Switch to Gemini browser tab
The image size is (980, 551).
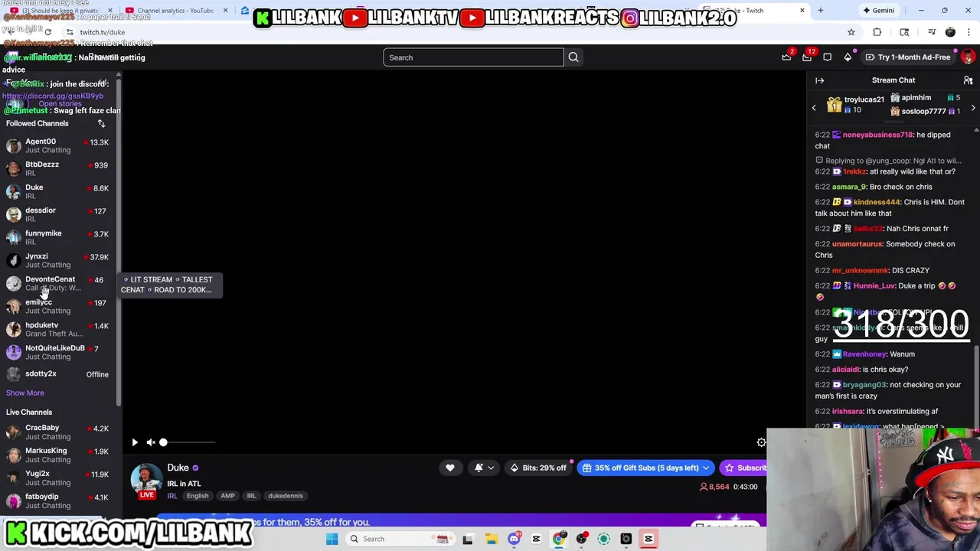pyautogui.click(x=877, y=11)
